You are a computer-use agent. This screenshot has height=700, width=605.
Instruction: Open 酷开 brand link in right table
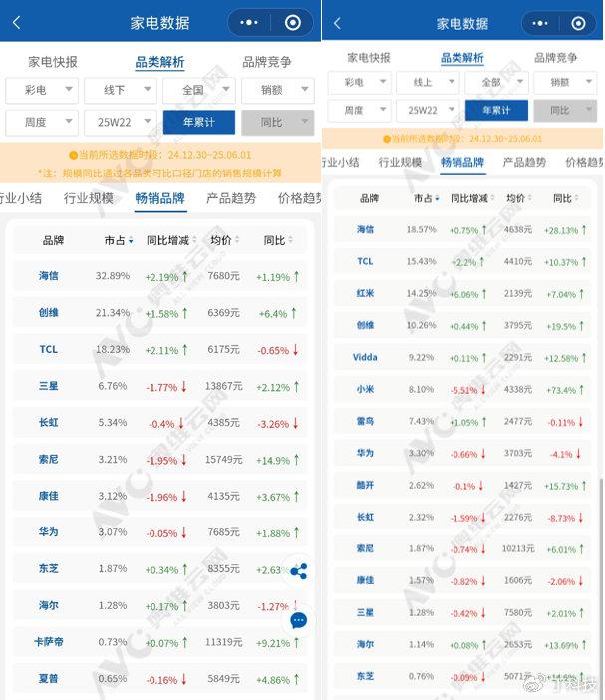coord(365,485)
